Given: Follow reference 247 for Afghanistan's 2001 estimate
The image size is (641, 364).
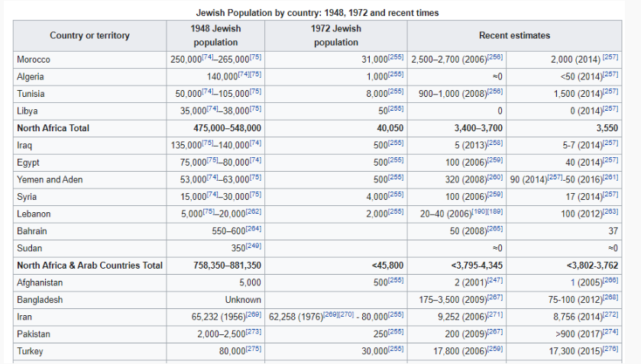Looking at the screenshot, I should [x=495, y=281].
